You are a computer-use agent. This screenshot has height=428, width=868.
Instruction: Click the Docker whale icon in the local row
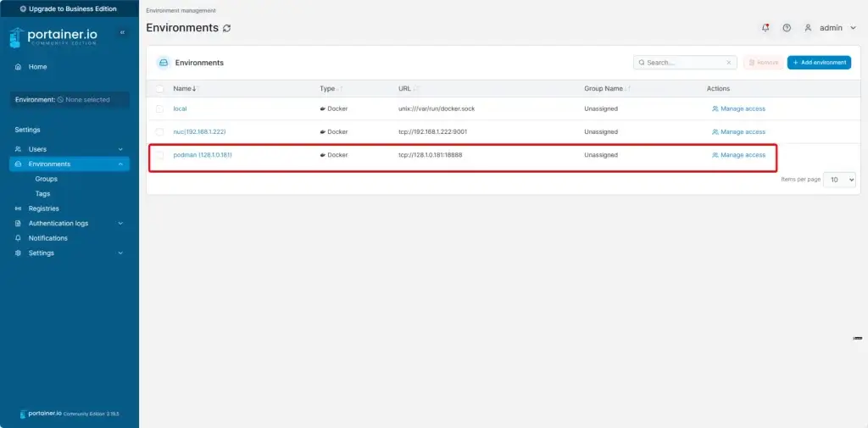[x=323, y=109]
